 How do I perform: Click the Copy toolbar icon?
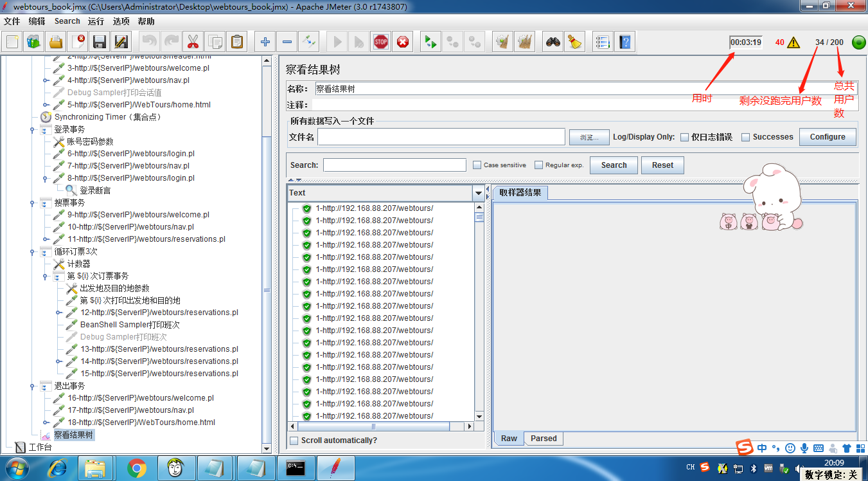[x=215, y=42]
